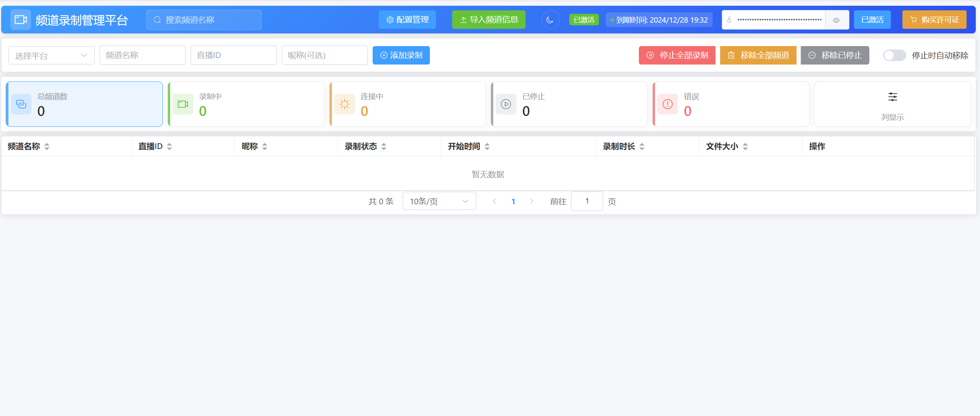Click the 连接中 spinner icon
The image size is (980, 416).
pos(345,104)
